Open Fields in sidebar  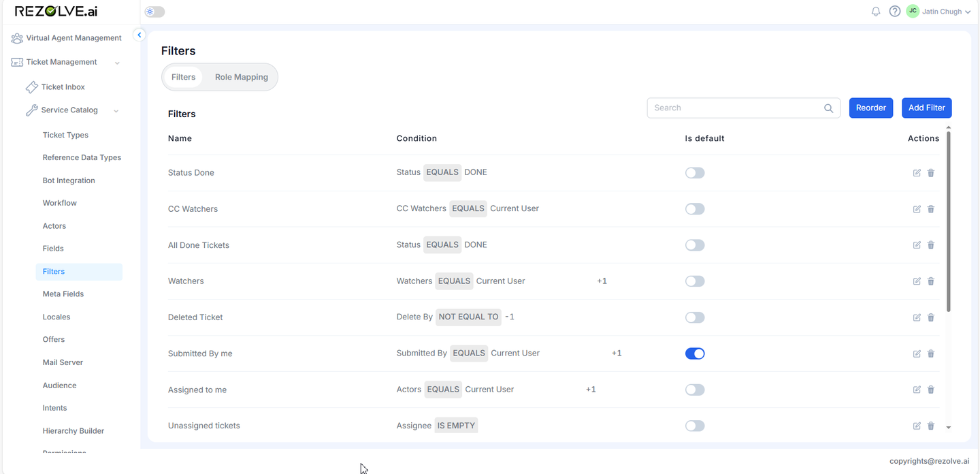pyautogui.click(x=53, y=249)
